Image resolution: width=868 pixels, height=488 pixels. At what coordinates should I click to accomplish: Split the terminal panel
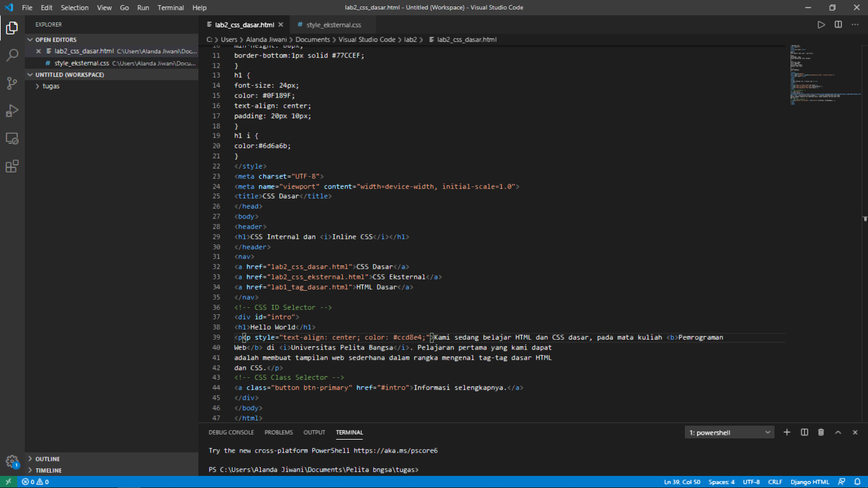804,432
